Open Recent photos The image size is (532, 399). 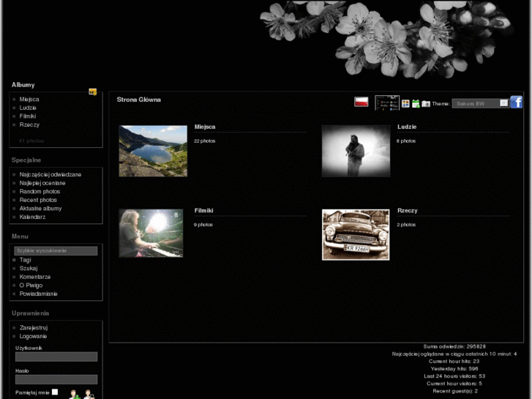38,200
